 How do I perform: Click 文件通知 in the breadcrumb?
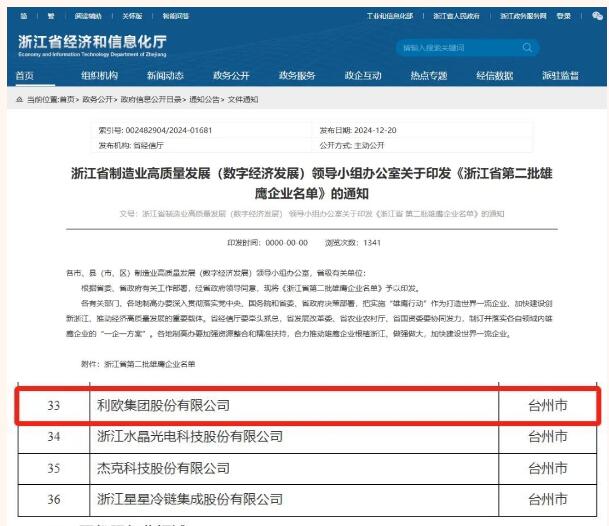click(x=243, y=100)
